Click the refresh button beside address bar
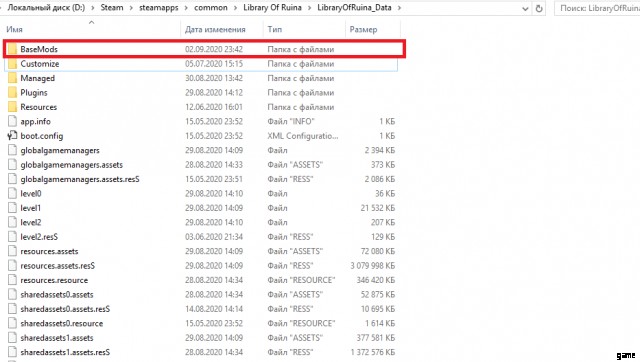Viewport: 640px width, 362px height. point(539,8)
